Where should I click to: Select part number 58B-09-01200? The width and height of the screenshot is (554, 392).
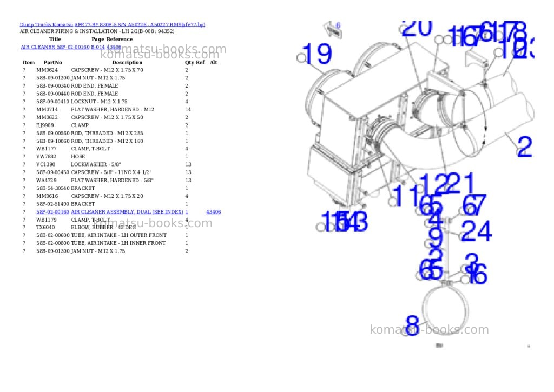[53, 78]
